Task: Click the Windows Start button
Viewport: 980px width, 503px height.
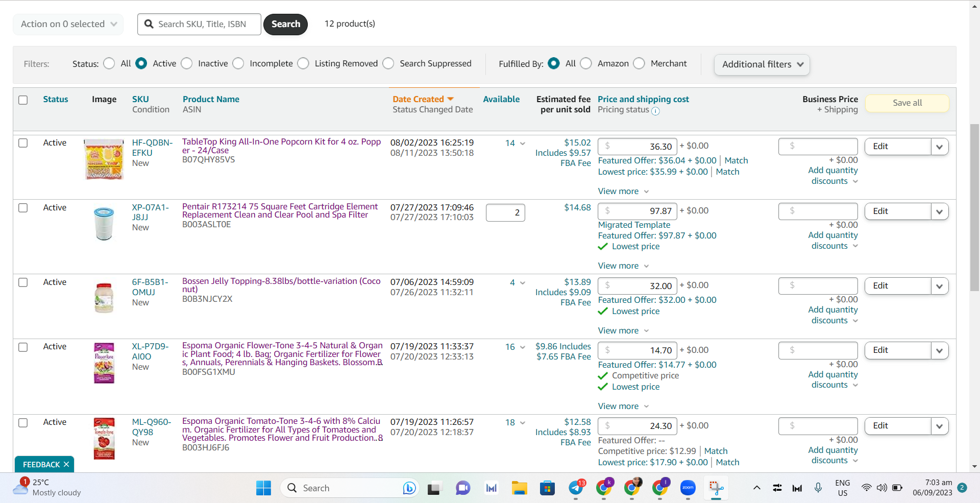Action: [263, 488]
